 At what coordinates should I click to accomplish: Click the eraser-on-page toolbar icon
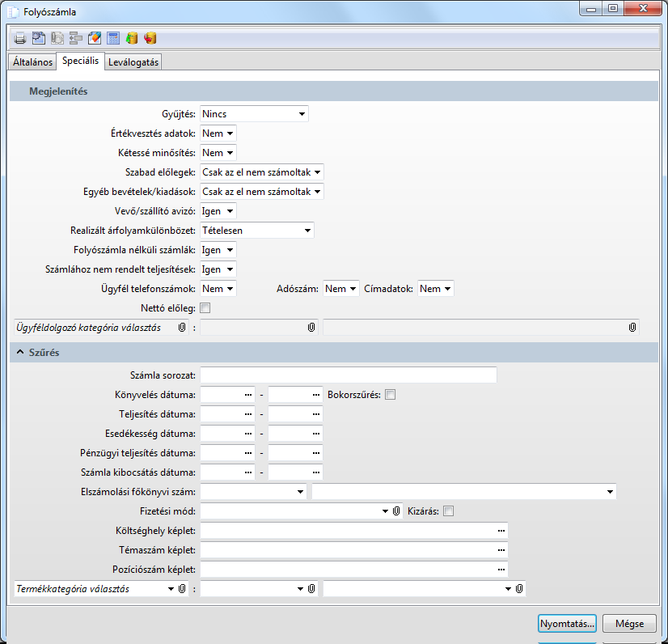pos(95,38)
